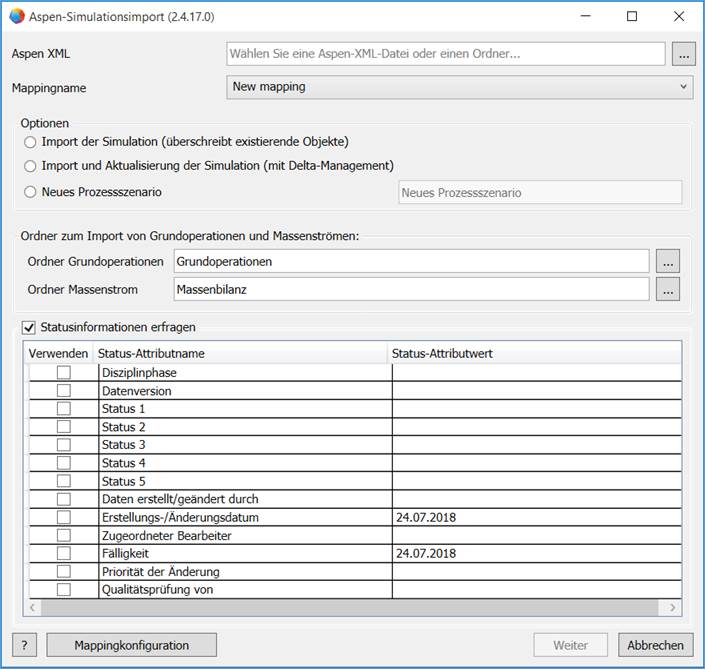
Task: Maximize the Aspen-Simulationsimport window
Action: 632,16
